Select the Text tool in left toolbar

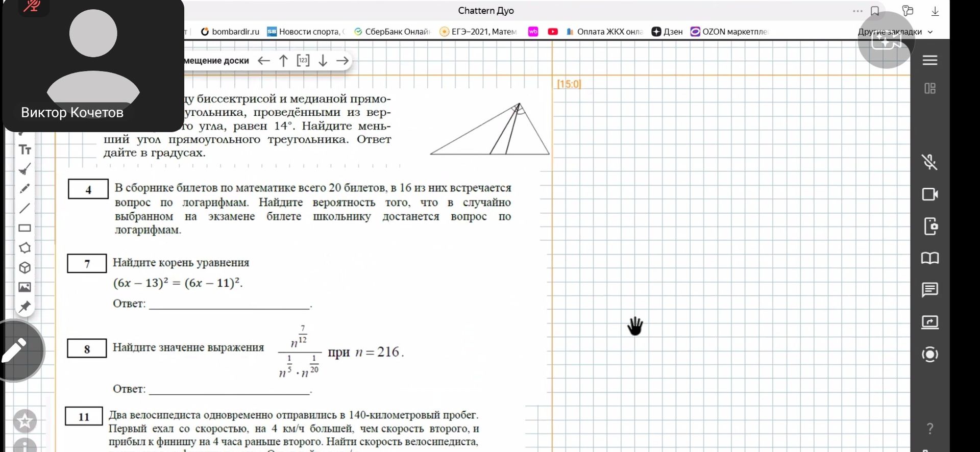point(25,149)
